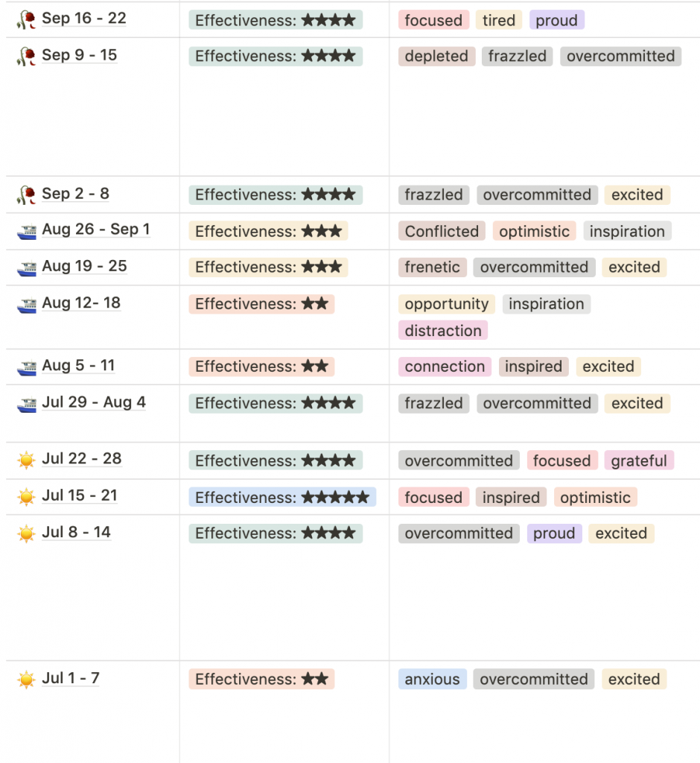The image size is (700, 763).
Task: Open the Sep 16 - 22 page link
Action: click(x=83, y=19)
